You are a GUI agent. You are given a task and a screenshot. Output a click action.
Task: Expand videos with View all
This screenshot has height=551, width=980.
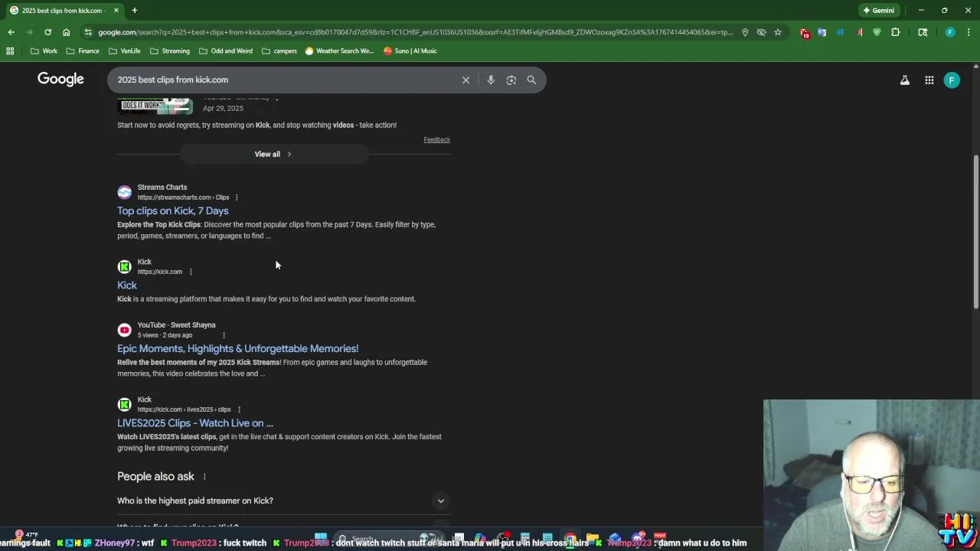point(273,154)
